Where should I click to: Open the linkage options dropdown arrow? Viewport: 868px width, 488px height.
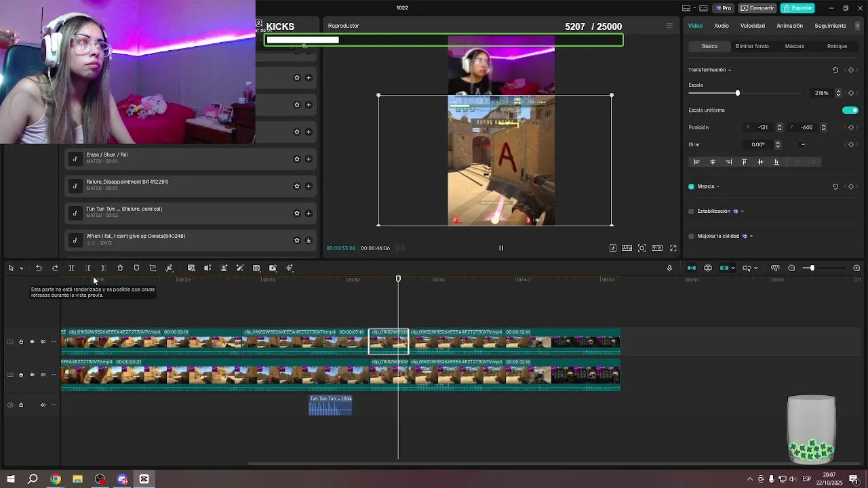click(733, 268)
